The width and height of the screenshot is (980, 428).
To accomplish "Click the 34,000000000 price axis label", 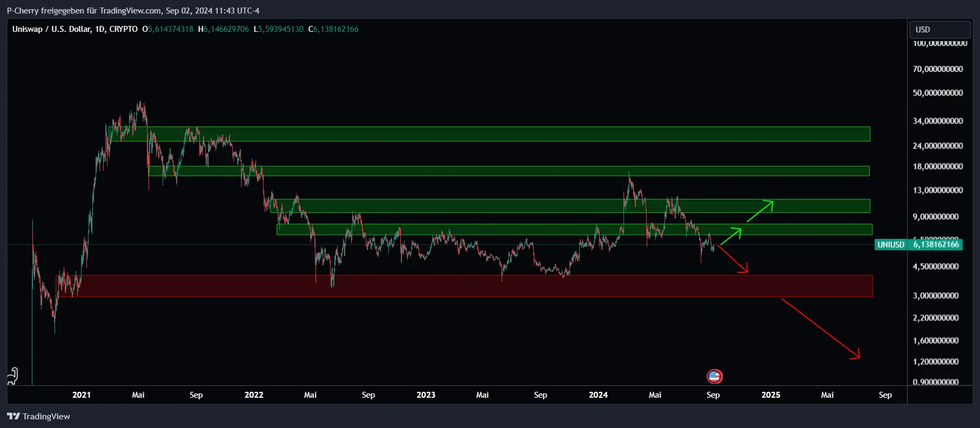I will pyautogui.click(x=938, y=121).
